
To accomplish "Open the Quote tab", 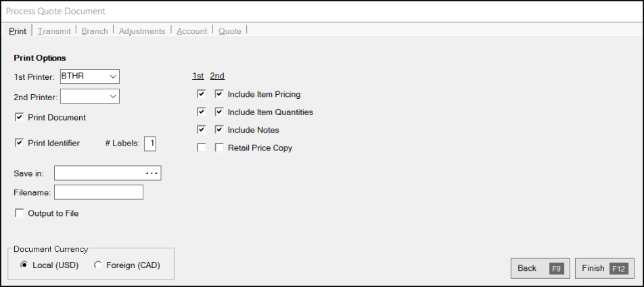I will click(x=229, y=31).
